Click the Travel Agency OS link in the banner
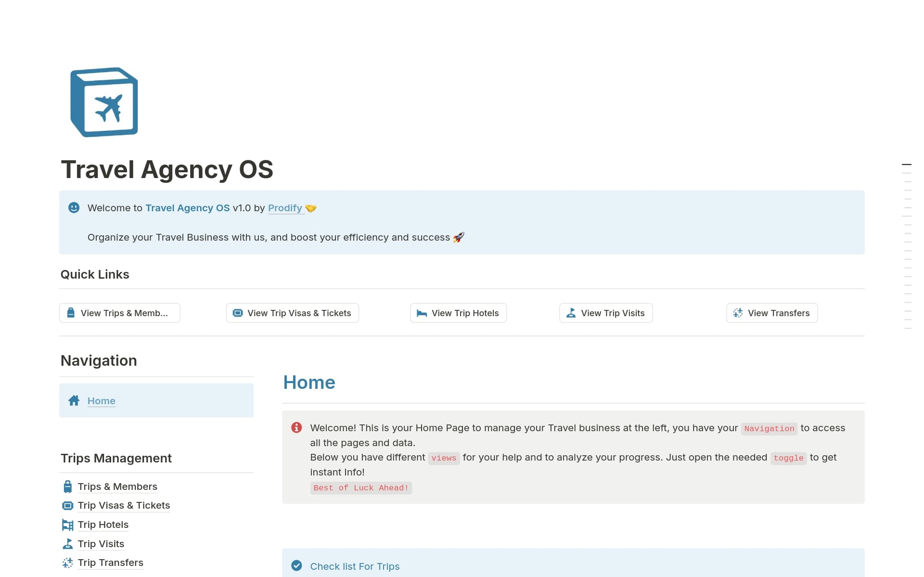Image resolution: width=924 pixels, height=577 pixels. pos(187,208)
